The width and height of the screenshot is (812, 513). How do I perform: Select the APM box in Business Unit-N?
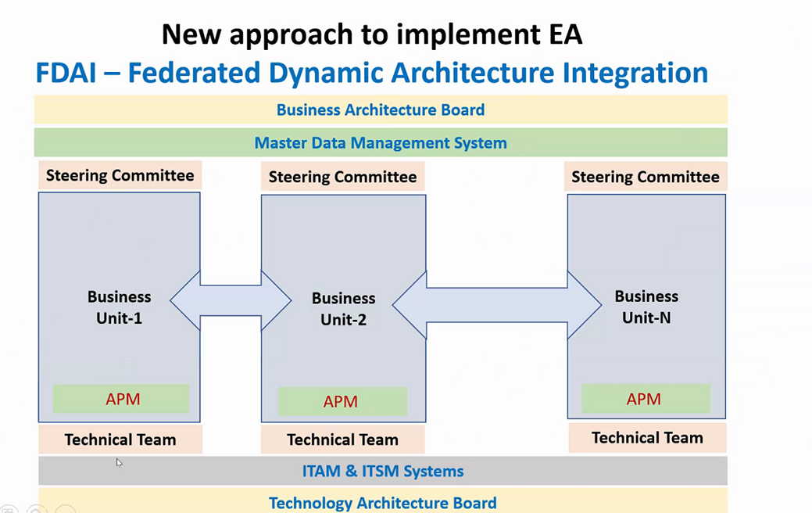click(x=646, y=399)
